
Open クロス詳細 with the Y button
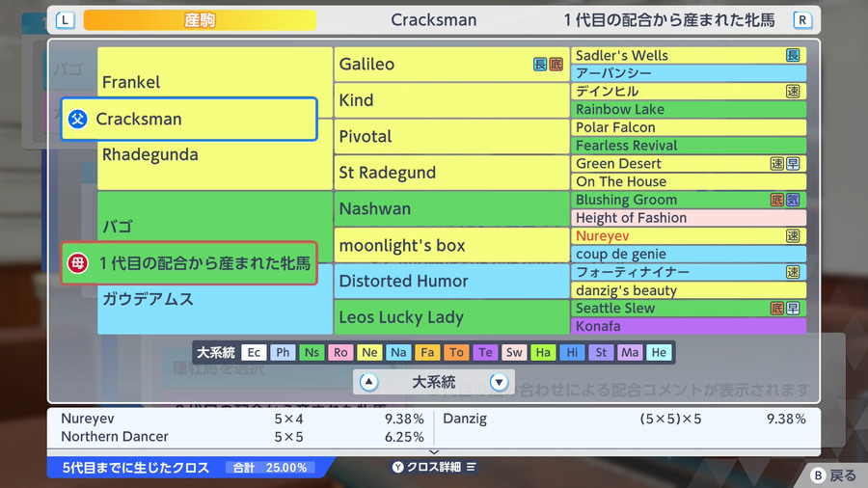434,467
